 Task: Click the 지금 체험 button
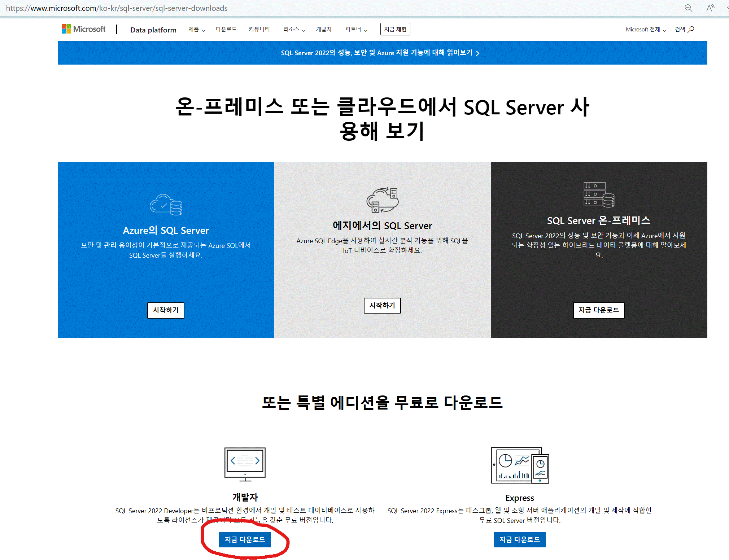tap(395, 29)
